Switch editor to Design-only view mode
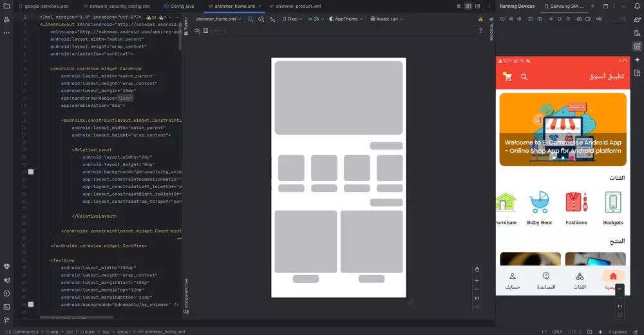Screen dimensions: 644x335 pos(478,6)
